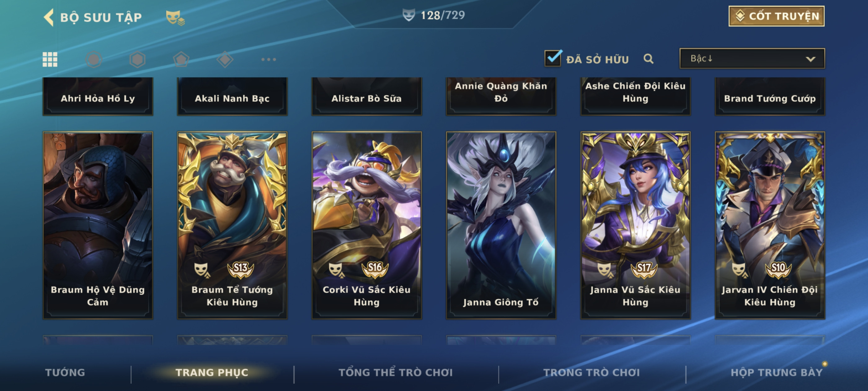Go back using the Bộ Sưu Tập arrow

[49, 17]
